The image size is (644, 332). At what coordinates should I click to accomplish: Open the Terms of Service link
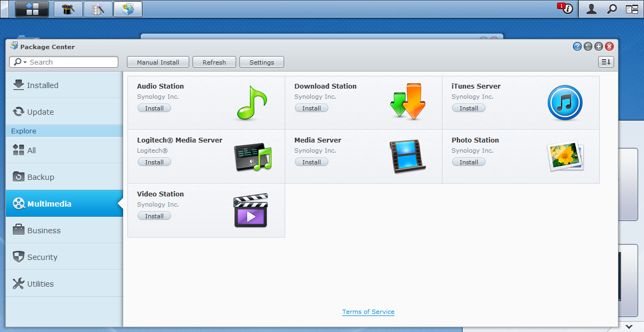click(368, 312)
